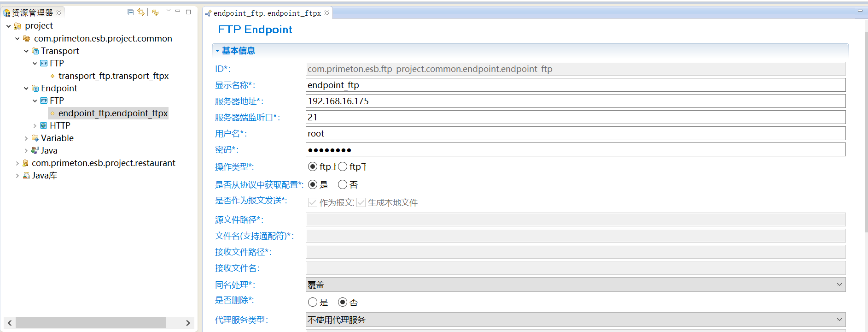868x332 pixels.
Task: Open the 同名处理 dropdown showing 覆盖
Action: 575,285
